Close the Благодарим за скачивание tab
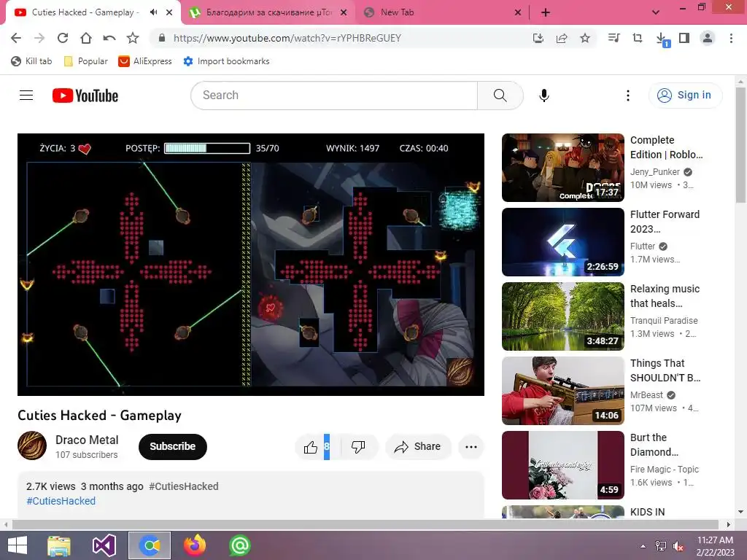747x560 pixels. (344, 12)
